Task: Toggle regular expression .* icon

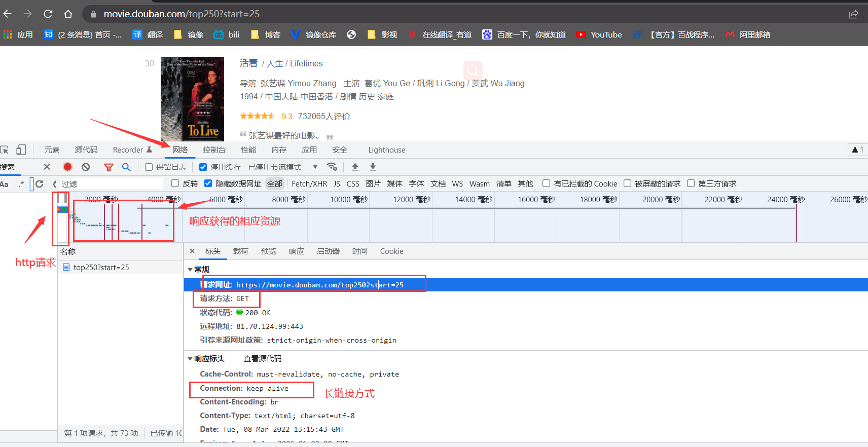Action: (x=21, y=184)
